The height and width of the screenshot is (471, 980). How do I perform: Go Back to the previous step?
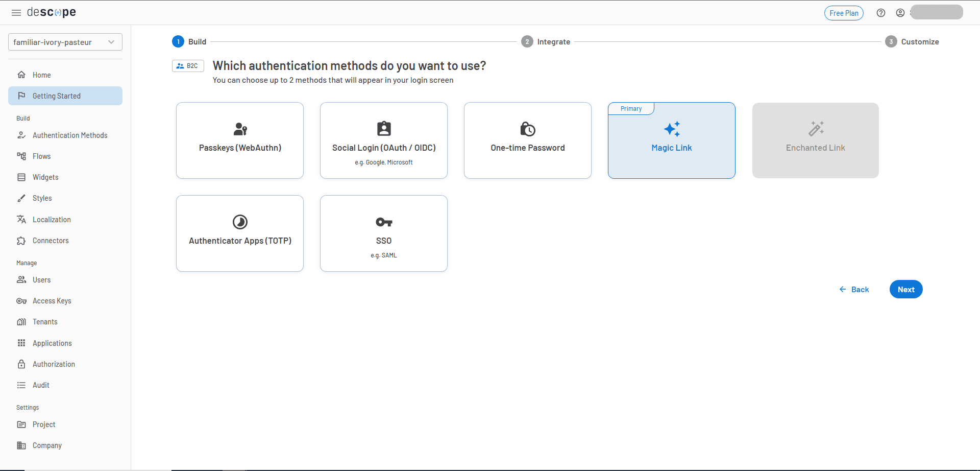(854, 289)
